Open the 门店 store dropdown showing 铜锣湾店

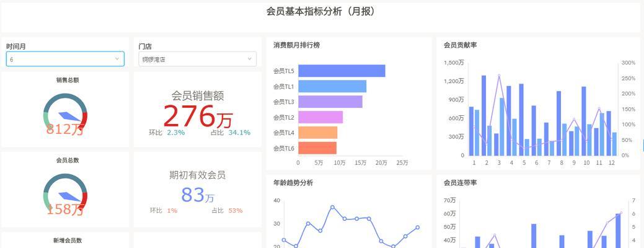[x=197, y=59]
